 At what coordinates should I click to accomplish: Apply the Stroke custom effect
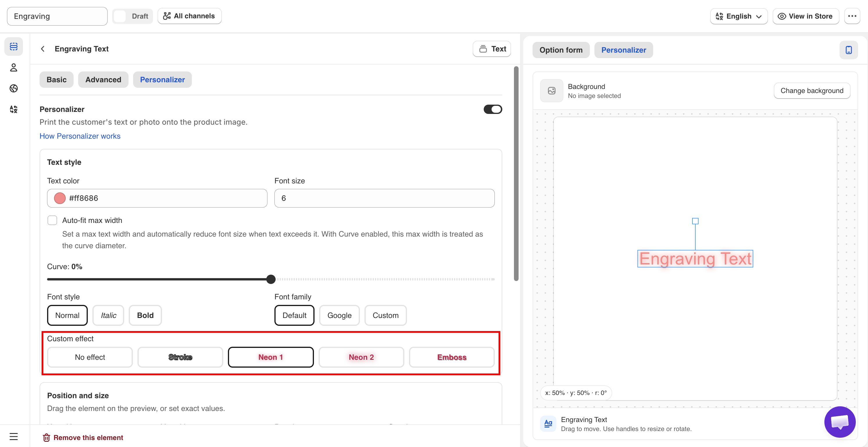click(180, 357)
